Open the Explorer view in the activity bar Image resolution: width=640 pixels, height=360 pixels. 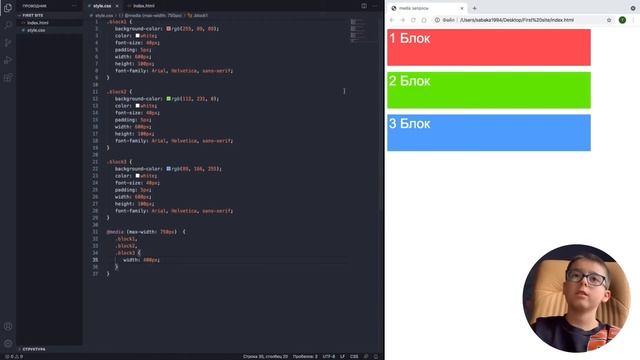(8, 7)
